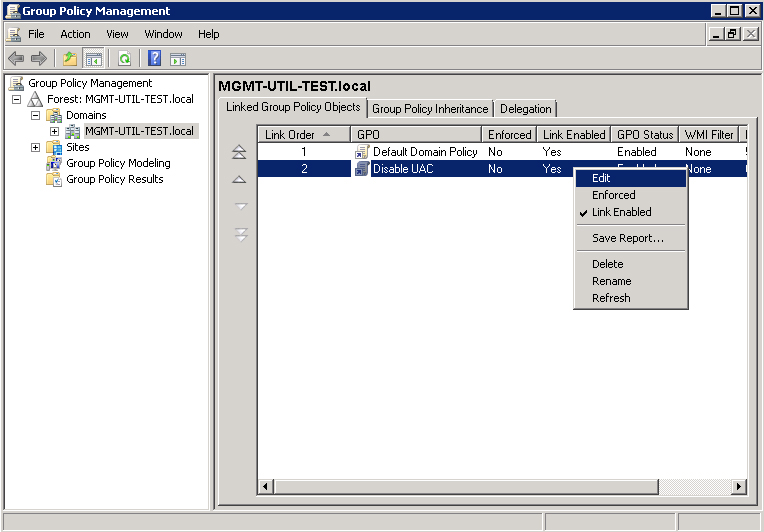The width and height of the screenshot is (764, 532).
Task: Open Help via the question mark icon
Action: point(155,59)
